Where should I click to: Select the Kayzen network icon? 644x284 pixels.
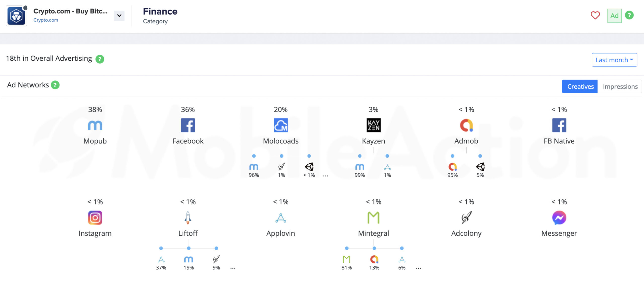point(374,125)
